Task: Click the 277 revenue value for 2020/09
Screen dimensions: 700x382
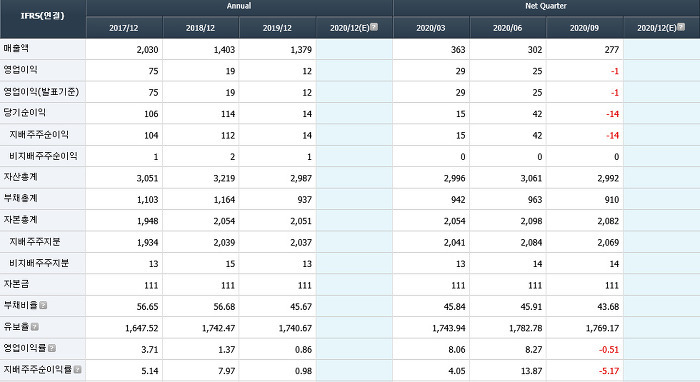Action: pyautogui.click(x=612, y=50)
